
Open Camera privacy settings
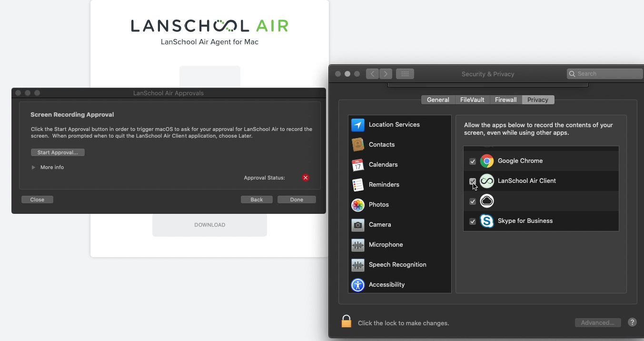click(357, 225)
